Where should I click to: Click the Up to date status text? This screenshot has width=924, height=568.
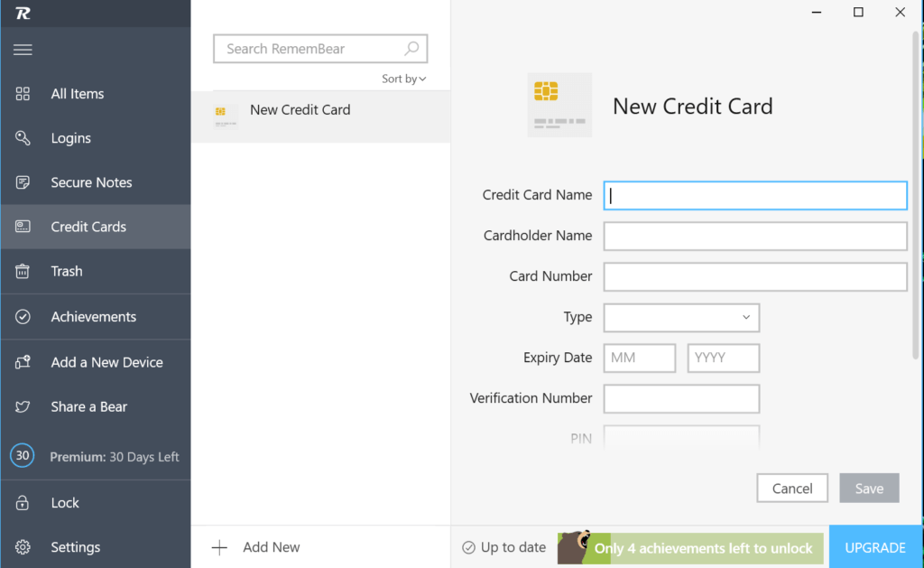click(513, 547)
